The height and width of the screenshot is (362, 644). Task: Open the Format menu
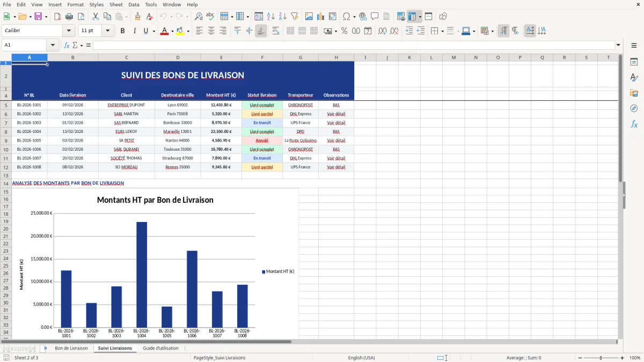tap(75, 4)
